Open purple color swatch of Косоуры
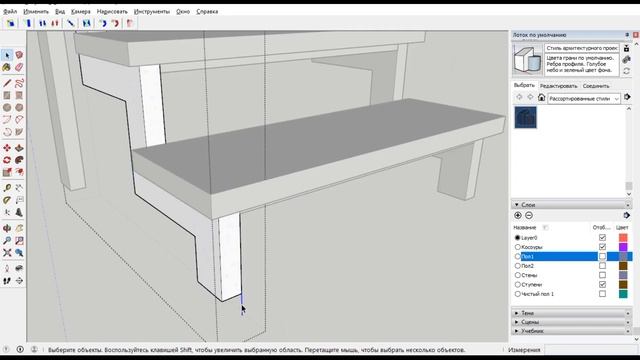 623,247
